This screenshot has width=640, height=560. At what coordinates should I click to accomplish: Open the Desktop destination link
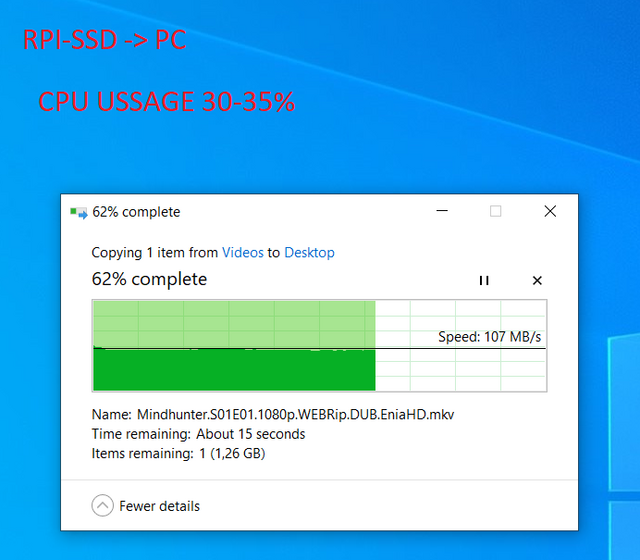309,253
